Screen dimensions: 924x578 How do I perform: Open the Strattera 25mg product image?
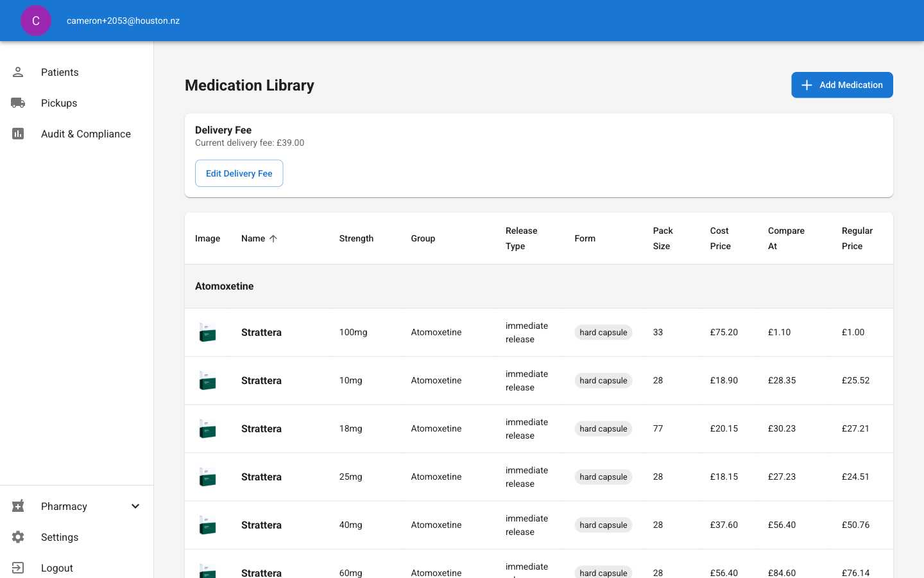[x=207, y=477]
